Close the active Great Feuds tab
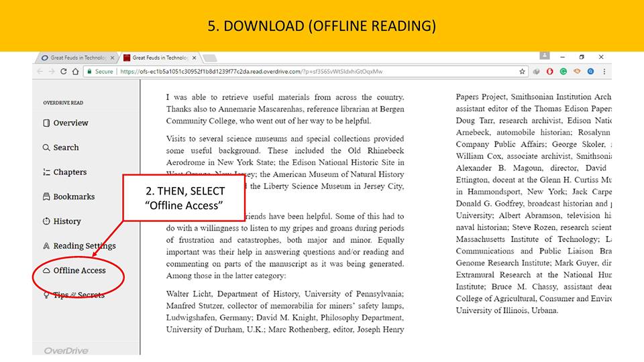Image resolution: width=644 pixels, height=362 pixels. coord(195,58)
